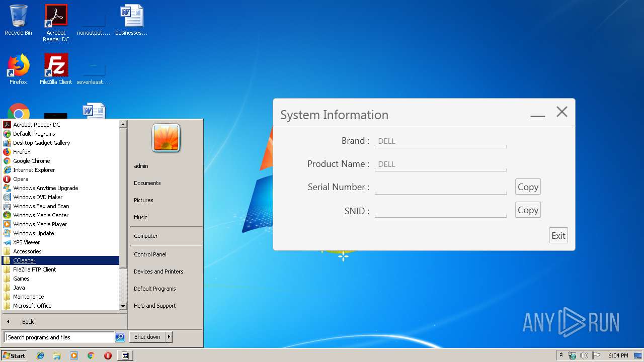
Task: Select the businesses Word document on desktop
Action: tap(131, 21)
